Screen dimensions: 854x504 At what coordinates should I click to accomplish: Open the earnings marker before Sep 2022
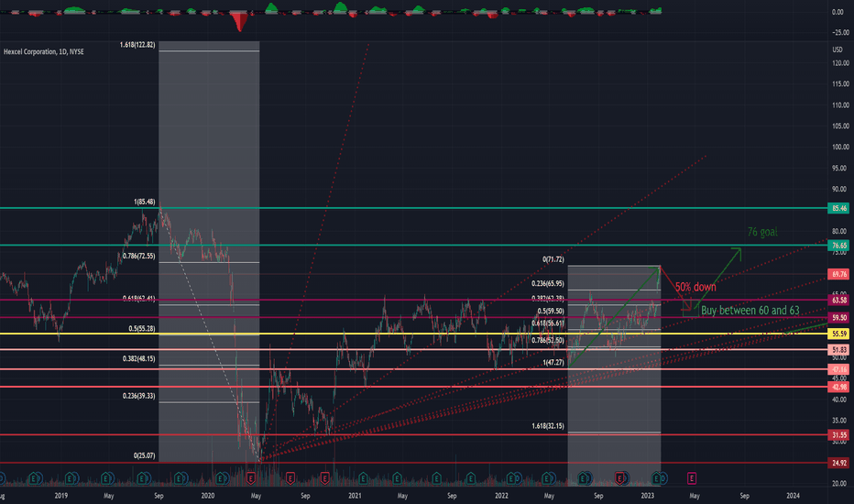click(582, 478)
